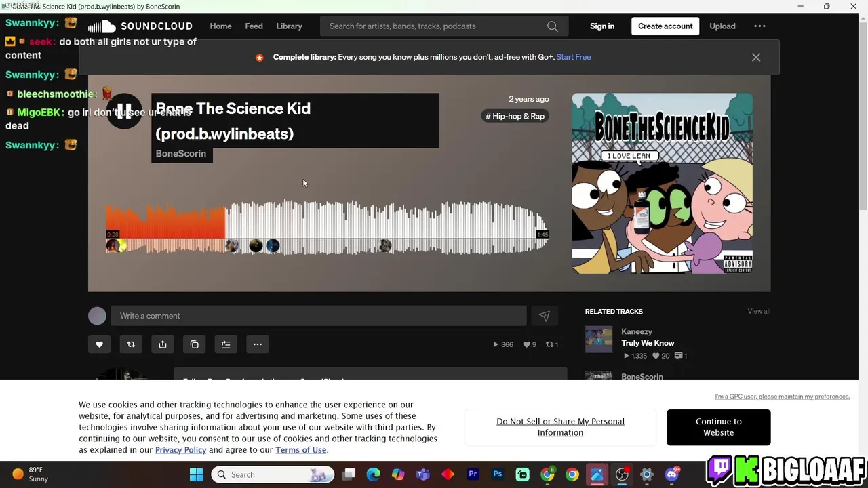868x488 pixels.
Task: Open the track artwork image
Action: (x=662, y=184)
